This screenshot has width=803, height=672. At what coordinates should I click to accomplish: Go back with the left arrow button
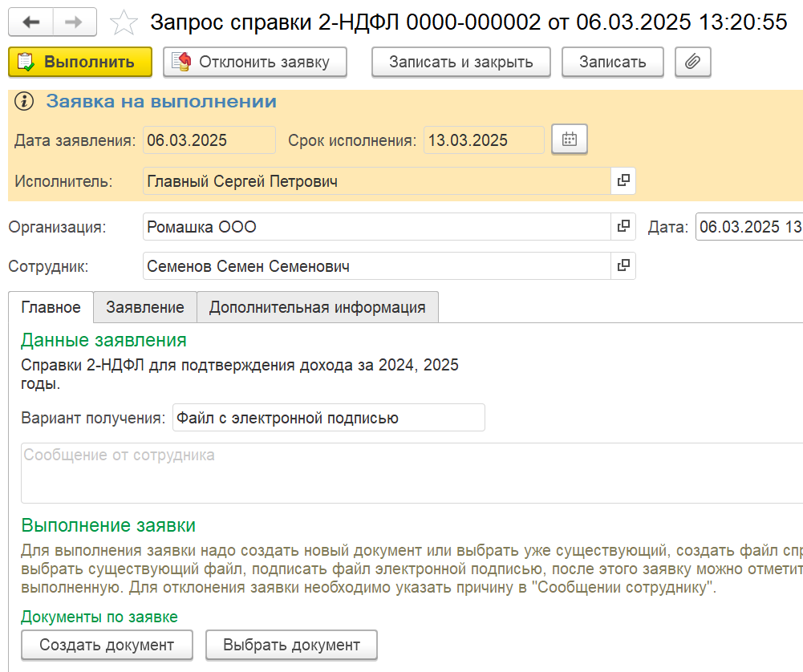[x=30, y=22]
